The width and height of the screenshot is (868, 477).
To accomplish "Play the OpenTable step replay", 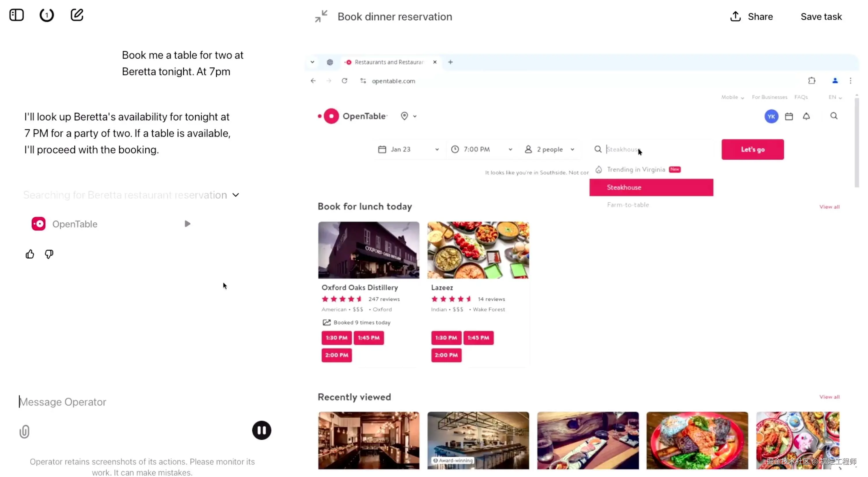I will tap(187, 224).
